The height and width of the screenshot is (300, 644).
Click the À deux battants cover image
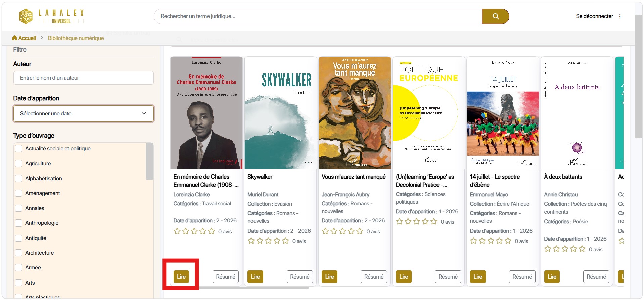(577, 113)
